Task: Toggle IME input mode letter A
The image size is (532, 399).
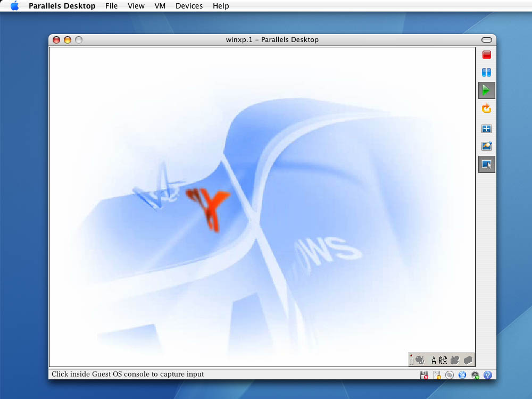Action: click(434, 360)
